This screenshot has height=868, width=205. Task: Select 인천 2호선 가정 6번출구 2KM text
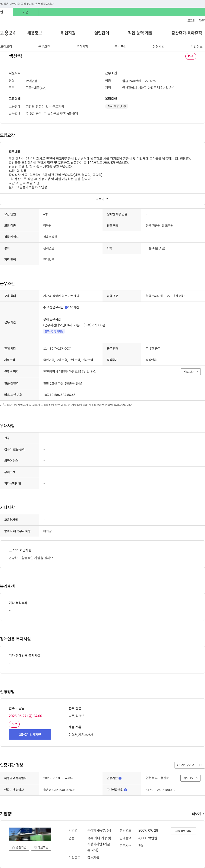click(63, 383)
